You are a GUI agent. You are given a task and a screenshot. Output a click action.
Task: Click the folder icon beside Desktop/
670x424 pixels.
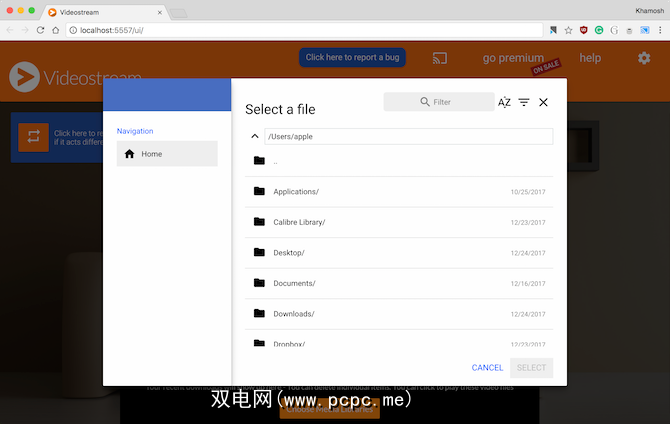[x=259, y=252]
